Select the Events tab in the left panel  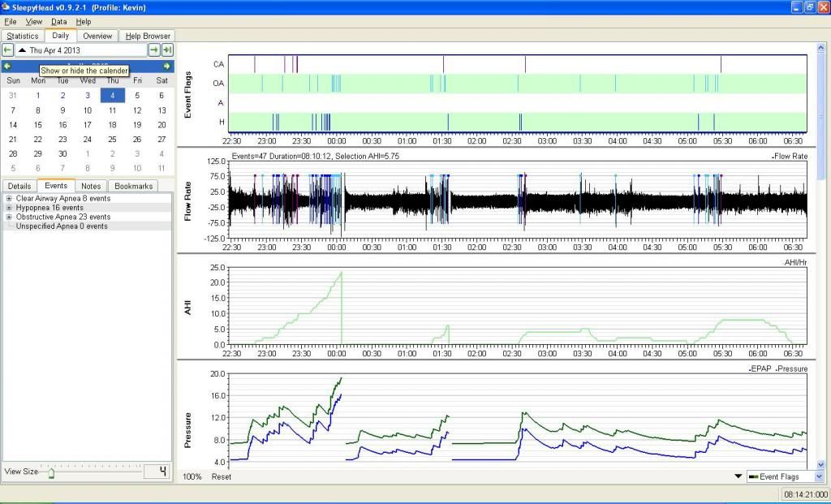56,186
